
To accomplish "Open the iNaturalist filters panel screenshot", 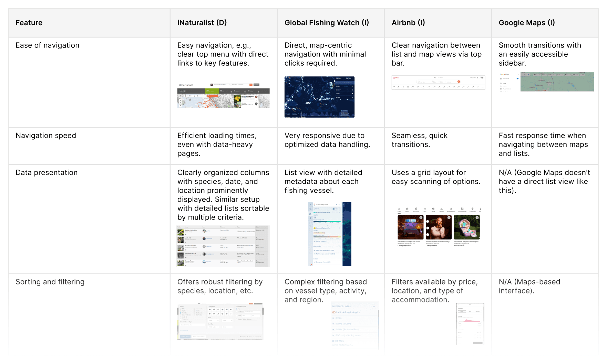I will point(220,322).
